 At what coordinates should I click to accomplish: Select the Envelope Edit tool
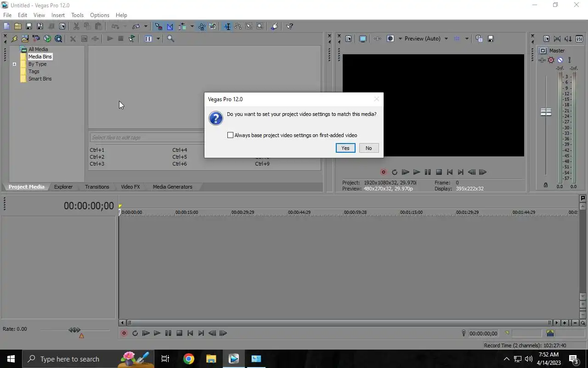click(x=238, y=26)
